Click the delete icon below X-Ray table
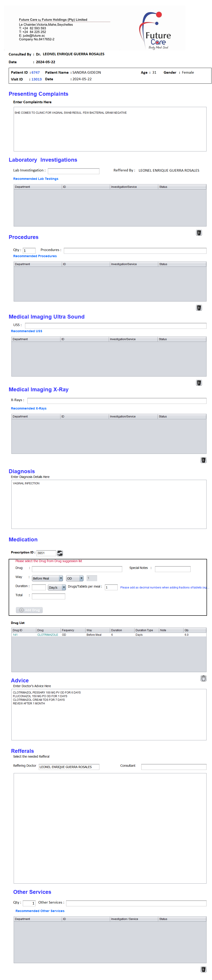This screenshot has width=212, height=980. click(203, 460)
